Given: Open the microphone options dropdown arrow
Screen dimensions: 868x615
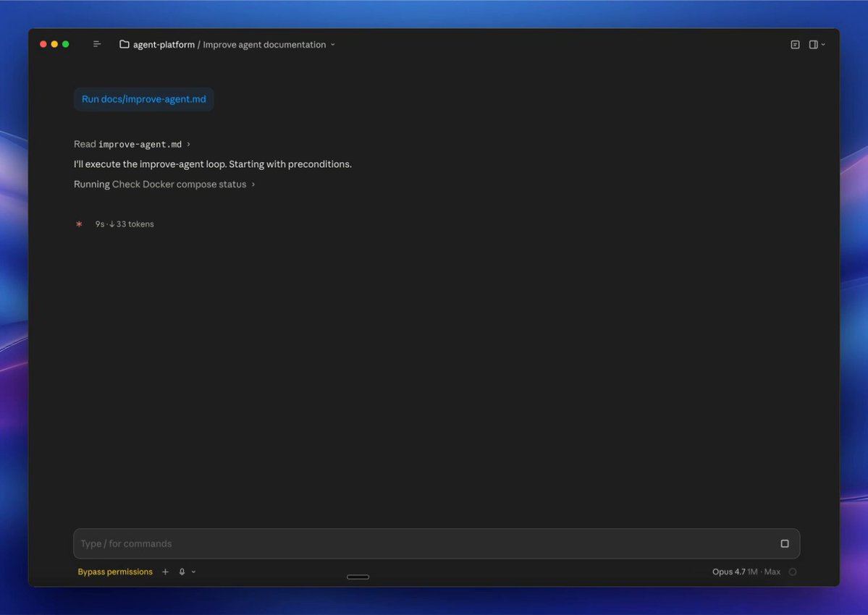Looking at the screenshot, I should click(x=193, y=572).
